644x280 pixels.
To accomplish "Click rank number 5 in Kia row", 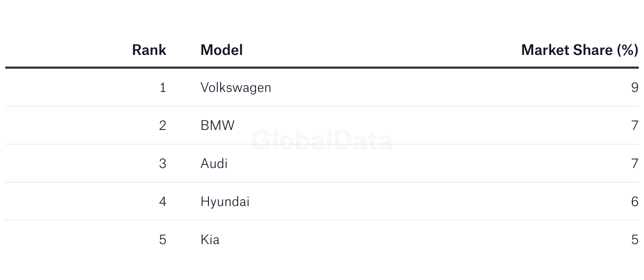I will (163, 240).
